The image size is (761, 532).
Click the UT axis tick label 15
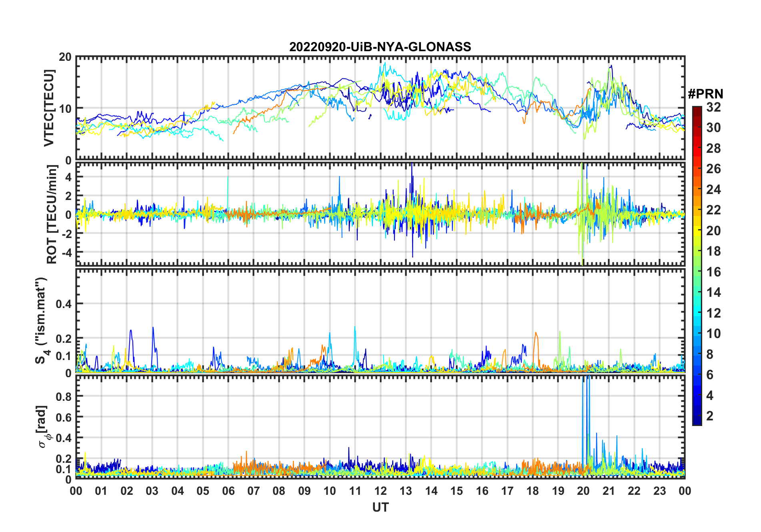coord(457,491)
